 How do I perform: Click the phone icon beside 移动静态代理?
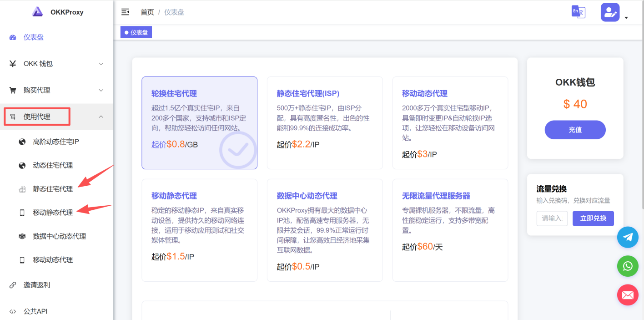point(22,213)
